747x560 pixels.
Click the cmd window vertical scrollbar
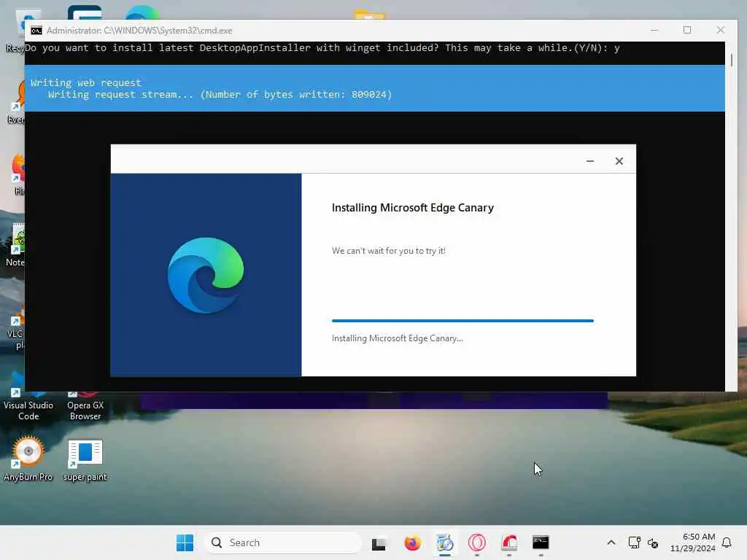(731, 216)
